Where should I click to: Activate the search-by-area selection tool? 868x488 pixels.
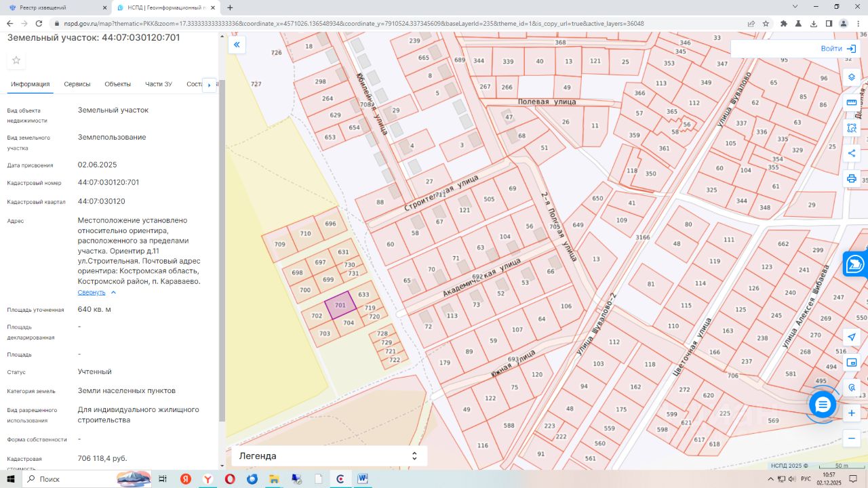coord(852,128)
